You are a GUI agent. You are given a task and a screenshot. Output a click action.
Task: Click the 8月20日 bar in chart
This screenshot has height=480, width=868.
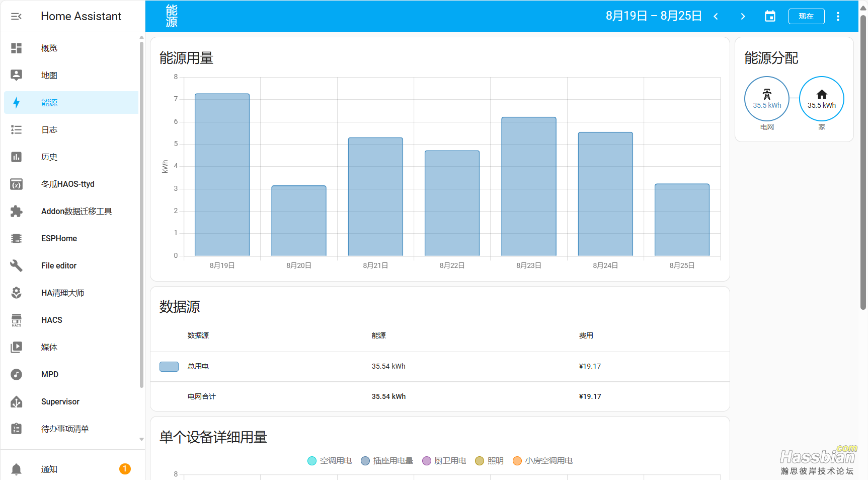pyautogui.click(x=299, y=221)
